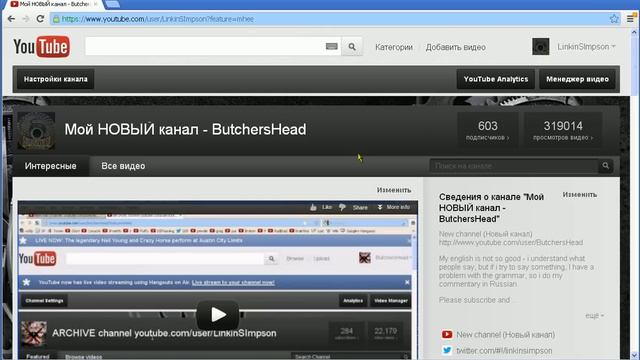Switch to the 'Все видео' tab
Screen dimensions: 640x360
pyautogui.click(x=123, y=166)
